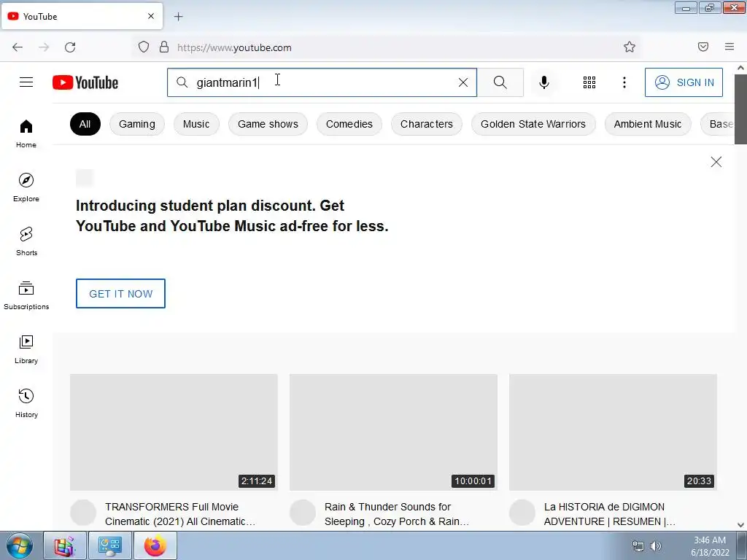Image resolution: width=747 pixels, height=560 pixels.
Task: Open YouTube settings three-dot menu
Action: [x=624, y=82]
